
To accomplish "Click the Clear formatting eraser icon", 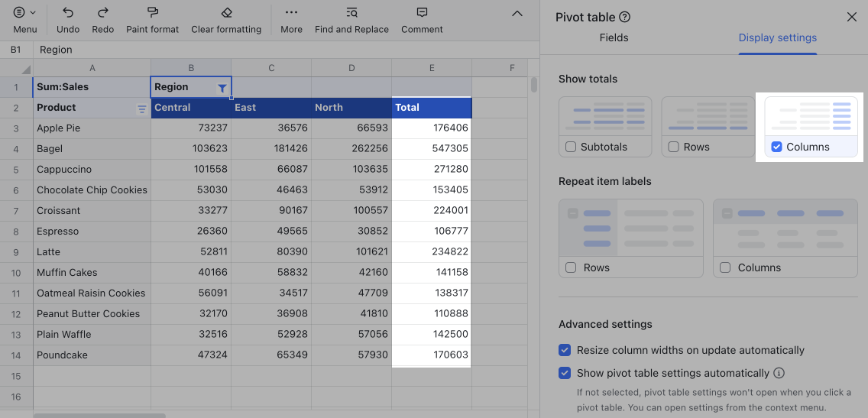I will tap(226, 13).
